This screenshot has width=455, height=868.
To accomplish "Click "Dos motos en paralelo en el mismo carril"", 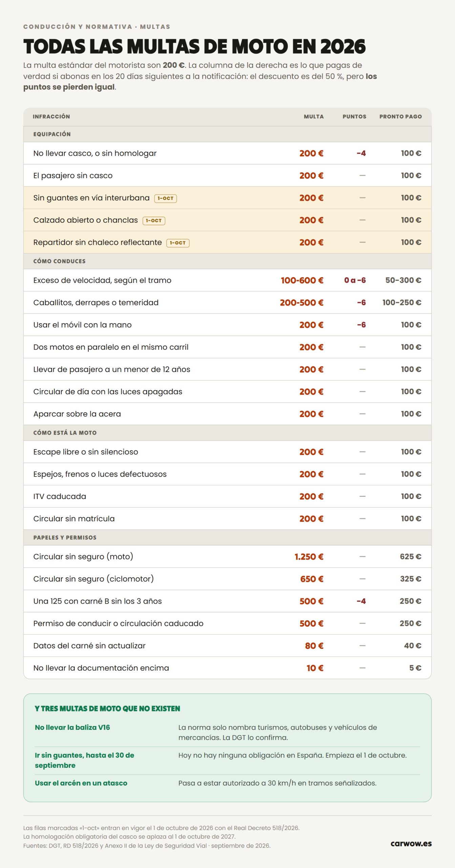I will tap(111, 347).
